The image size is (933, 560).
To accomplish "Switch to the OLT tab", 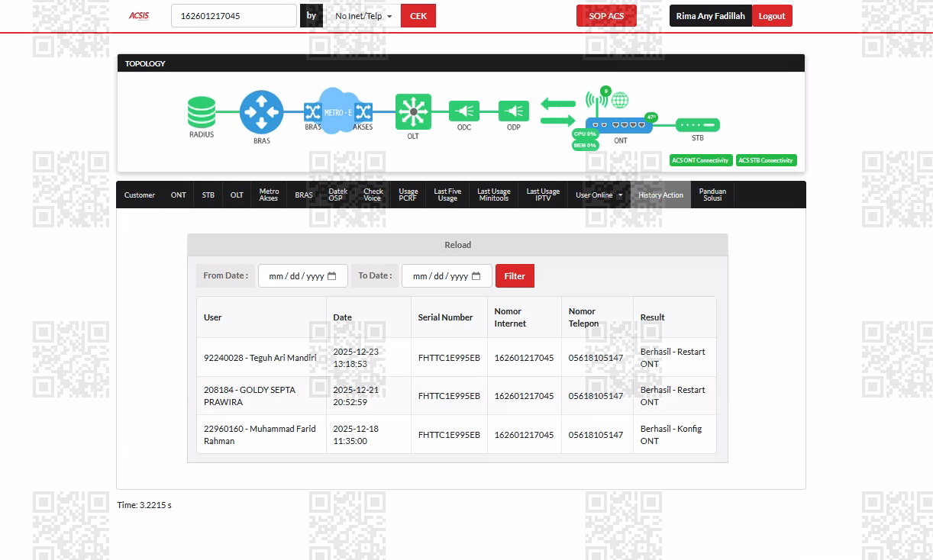I will (x=237, y=195).
